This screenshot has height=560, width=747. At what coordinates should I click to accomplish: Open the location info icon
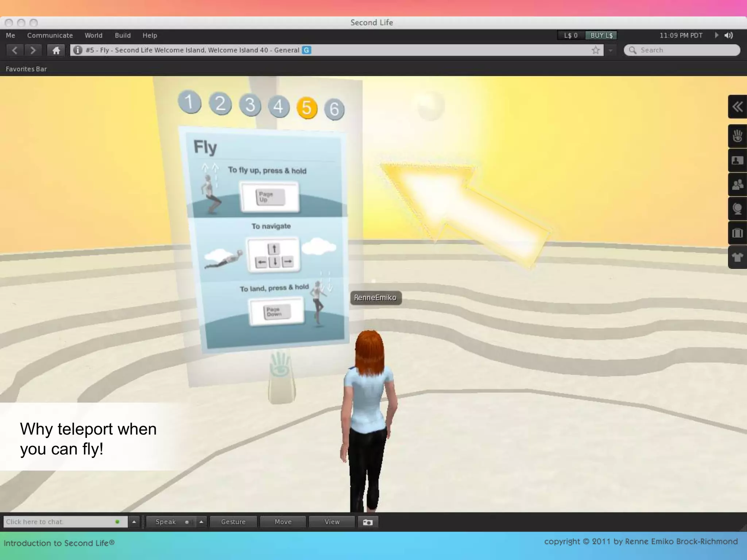tap(77, 50)
